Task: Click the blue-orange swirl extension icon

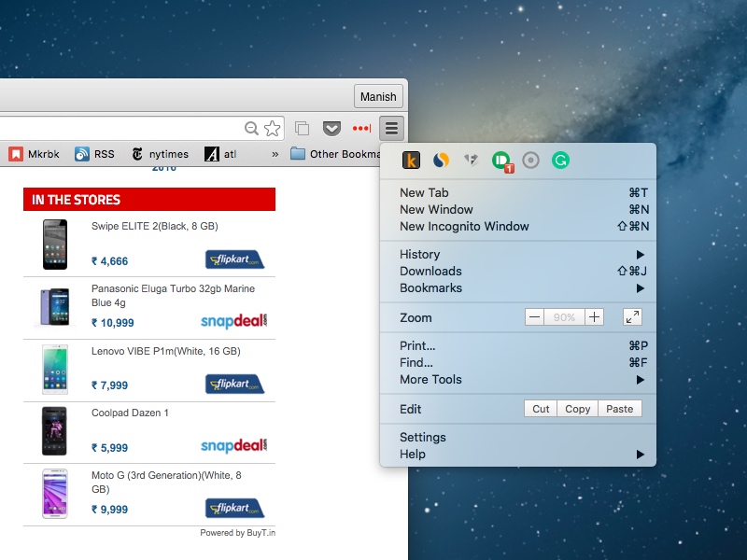Action: (441, 161)
